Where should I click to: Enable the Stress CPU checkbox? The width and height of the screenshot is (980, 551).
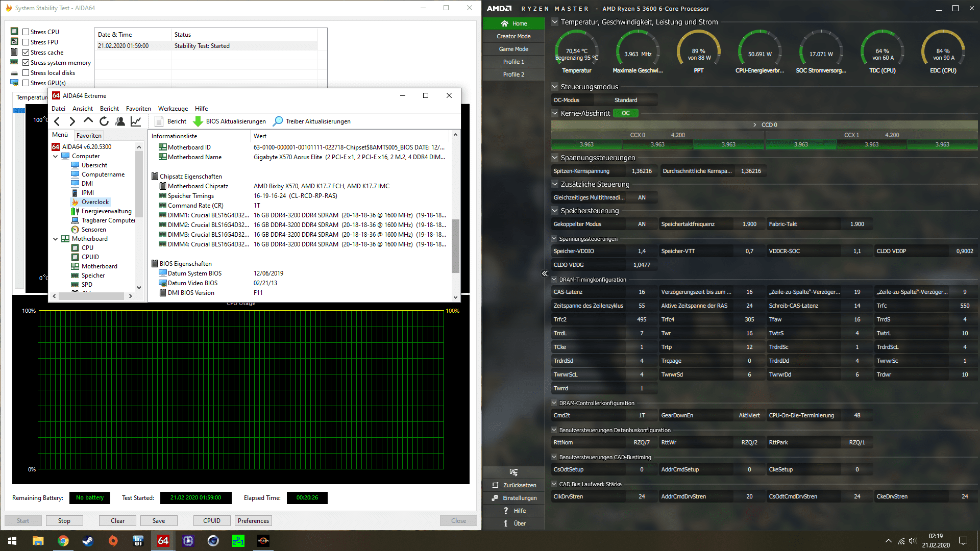coord(26,32)
